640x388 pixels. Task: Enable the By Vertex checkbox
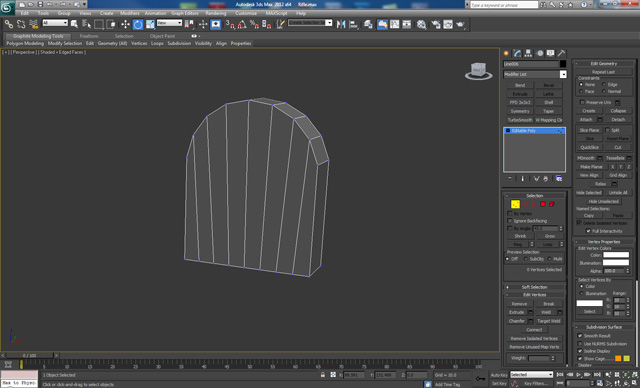point(510,213)
